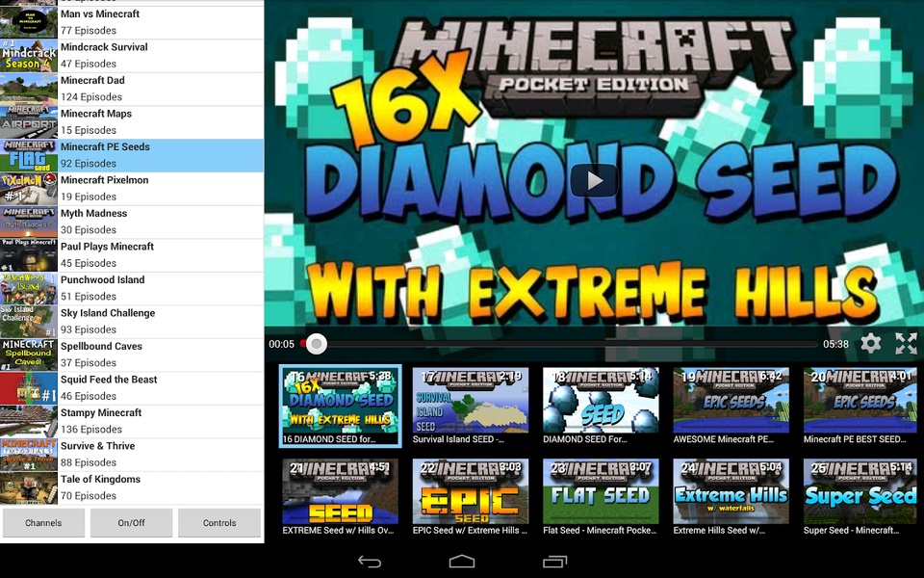The width and height of the screenshot is (924, 578).
Task: Open episode 21 Extreme Seed video
Action: (340, 497)
